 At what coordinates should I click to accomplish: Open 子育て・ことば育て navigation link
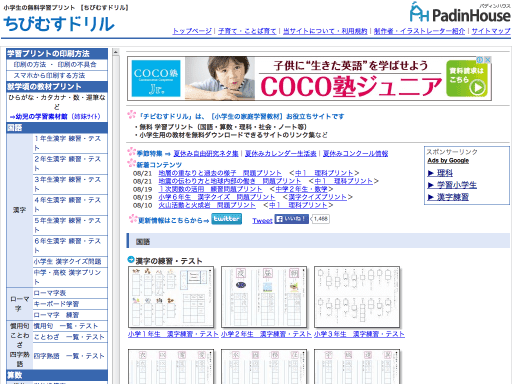click(247, 31)
